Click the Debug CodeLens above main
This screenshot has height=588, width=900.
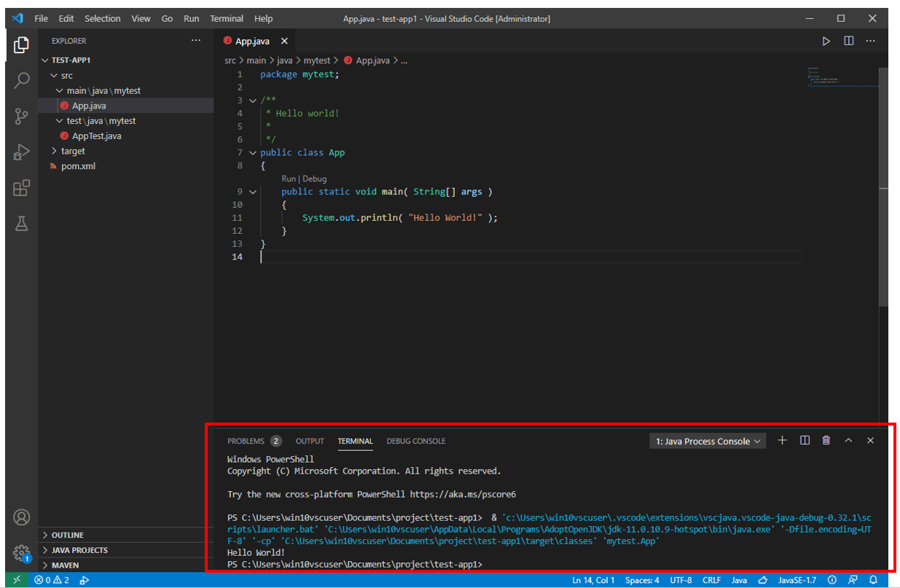click(314, 179)
